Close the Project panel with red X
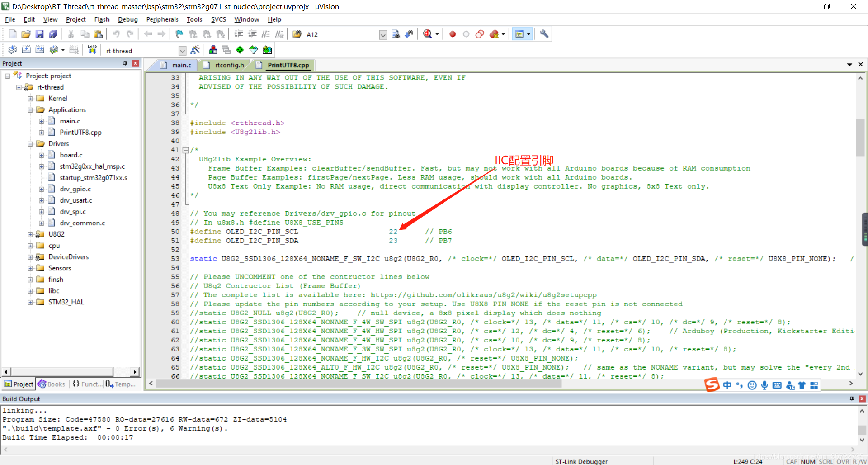Screen dimensions: 868x465 135,63
